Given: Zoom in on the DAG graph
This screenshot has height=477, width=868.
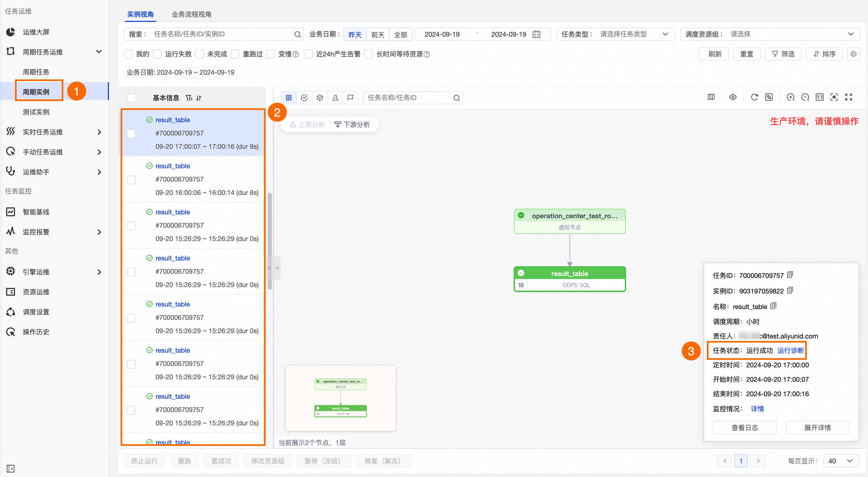Looking at the screenshot, I should (790, 97).
